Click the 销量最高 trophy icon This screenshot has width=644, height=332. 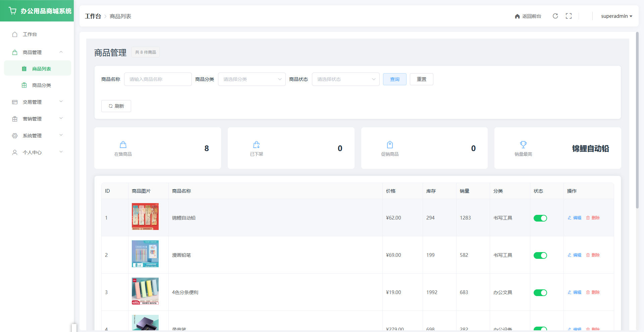point(523,145)
